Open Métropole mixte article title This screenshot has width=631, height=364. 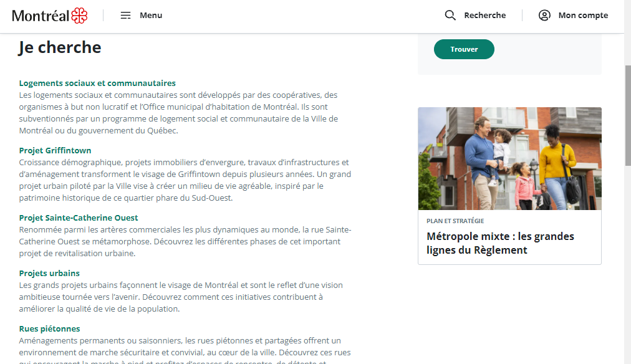pyautogui.click(x=500, y=243)
